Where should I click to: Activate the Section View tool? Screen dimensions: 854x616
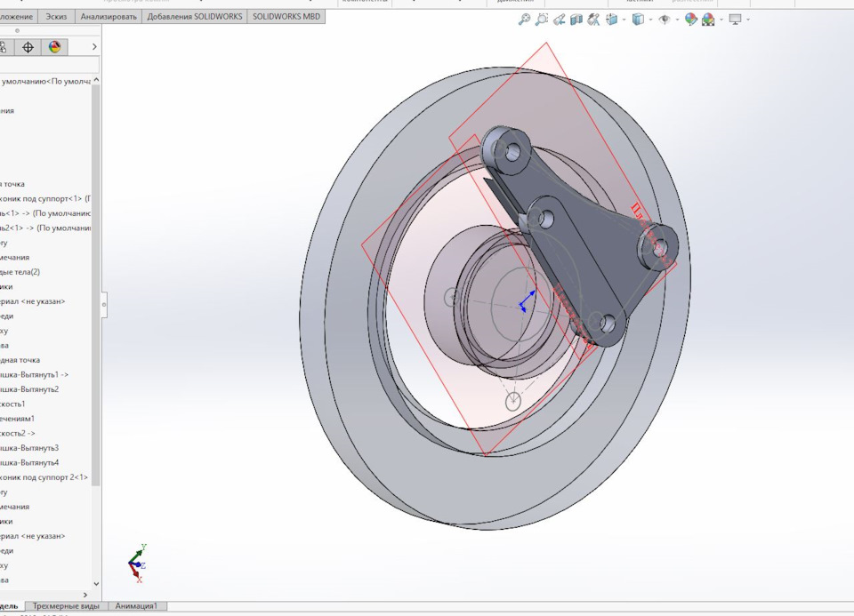576,20
